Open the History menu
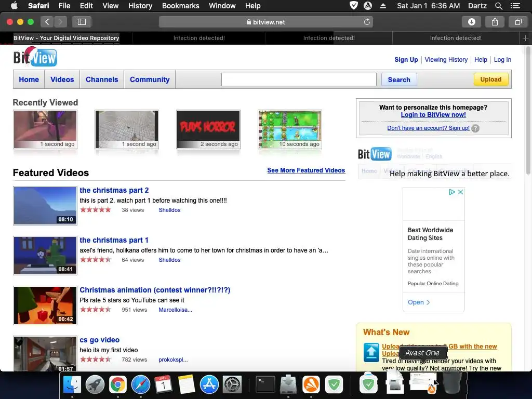The width and height of the screenshot is (532, 399). 140,6
